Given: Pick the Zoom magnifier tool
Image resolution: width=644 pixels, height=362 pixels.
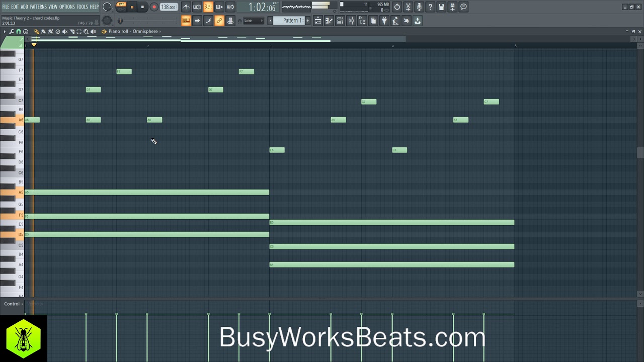Looking at the screenshot, I should click(86, 32).
